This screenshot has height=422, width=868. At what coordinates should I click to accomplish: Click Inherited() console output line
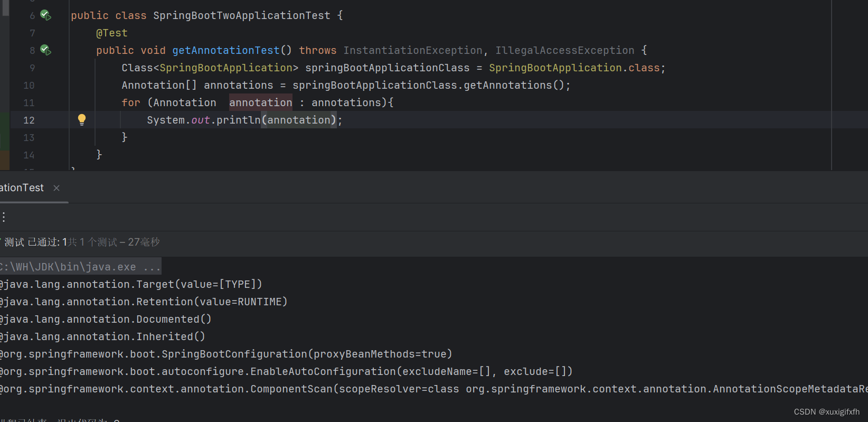coord(102,336)
